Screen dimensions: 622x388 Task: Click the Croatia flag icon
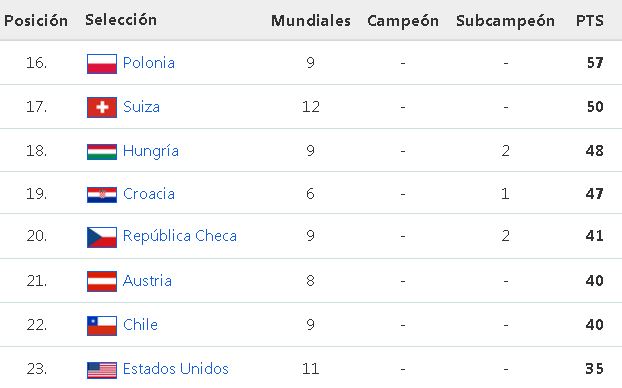102,195
